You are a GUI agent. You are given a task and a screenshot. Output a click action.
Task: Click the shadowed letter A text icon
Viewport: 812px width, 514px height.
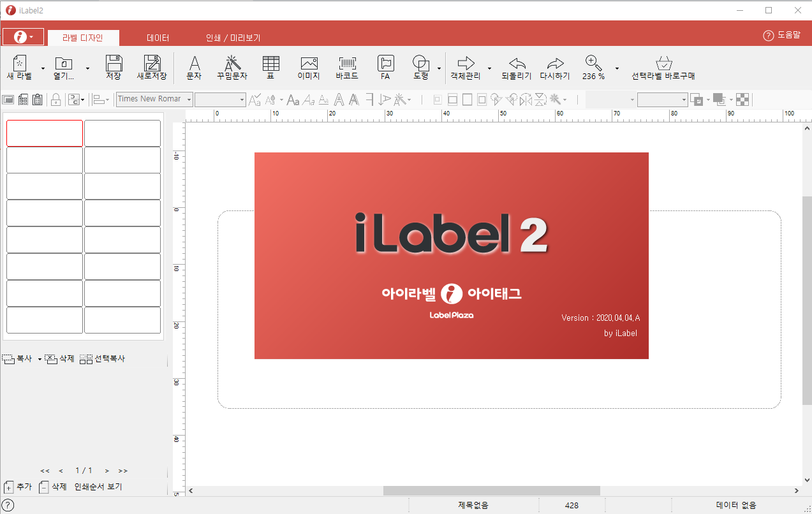(353, 99)
